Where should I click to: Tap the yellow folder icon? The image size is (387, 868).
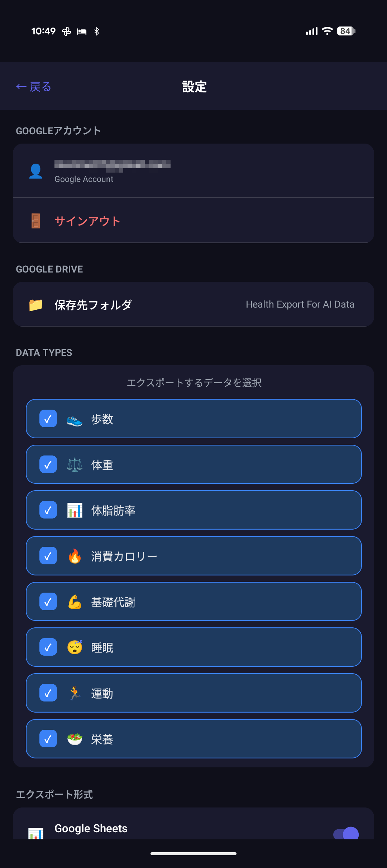click(x=35, y=305)
